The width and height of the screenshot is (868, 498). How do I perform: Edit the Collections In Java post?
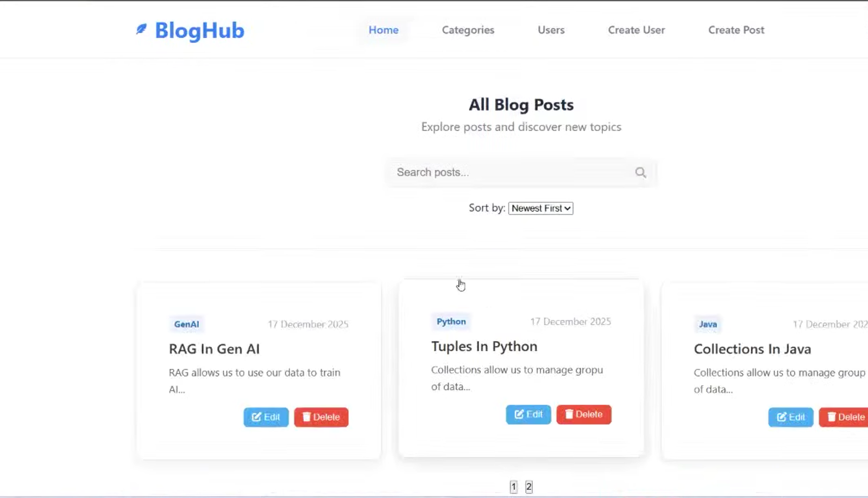pyautogui.click(x=790, y=417)
